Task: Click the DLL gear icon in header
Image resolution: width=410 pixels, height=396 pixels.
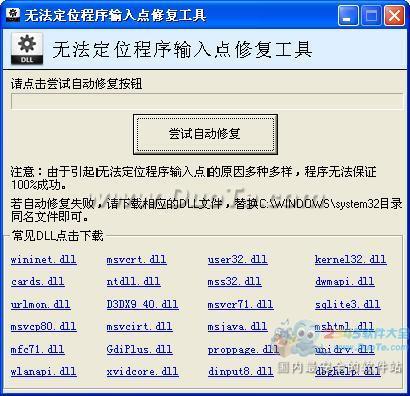Action: [27, 49]
